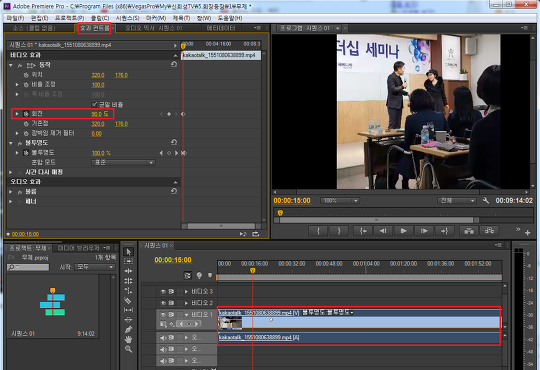
Task: Open the 파일(F) menu
Action: click(x=15, y=18)
